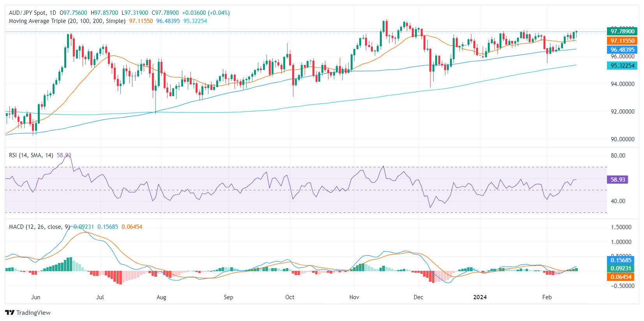Image resolution: width=644 pixels, height=321 pixels.
Task: Click the C97.78900 close value in header
Action: pyautogui.click(x=165, y=13)
